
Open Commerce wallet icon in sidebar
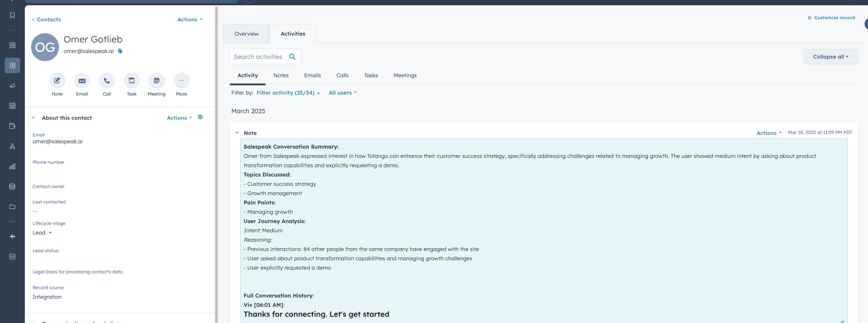pos(12,126)
